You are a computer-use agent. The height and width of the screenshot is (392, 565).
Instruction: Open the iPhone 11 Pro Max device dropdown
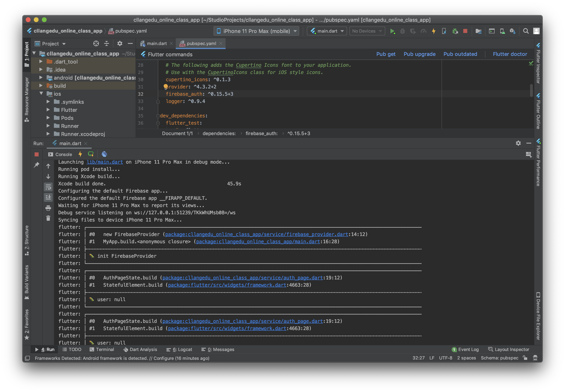[x=256, y=31]
